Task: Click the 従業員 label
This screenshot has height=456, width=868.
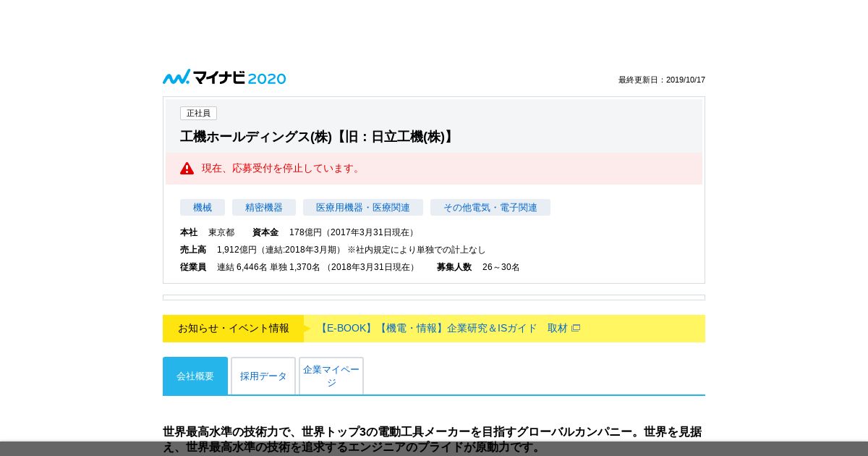Action: [x=193, y=267]
